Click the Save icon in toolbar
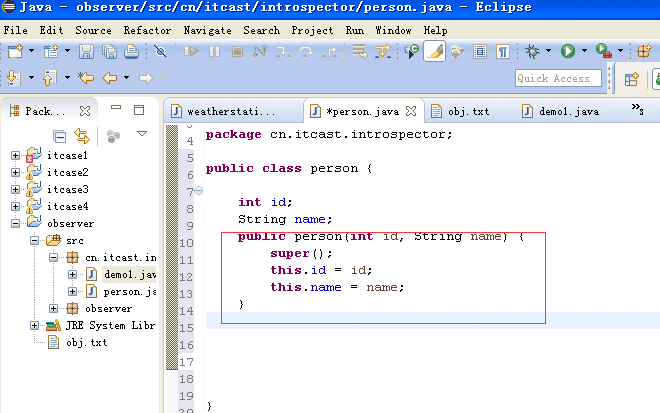 86,51
